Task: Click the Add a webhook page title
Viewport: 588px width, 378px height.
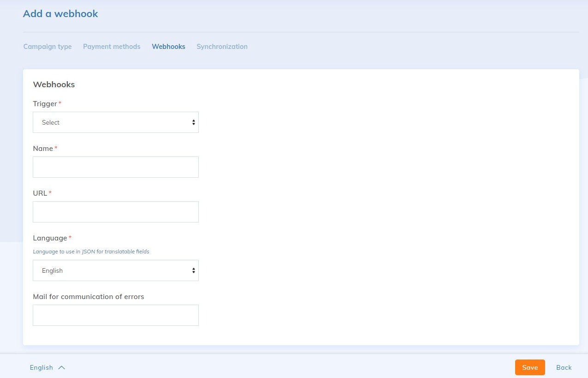Action: (x=60, y=14)
